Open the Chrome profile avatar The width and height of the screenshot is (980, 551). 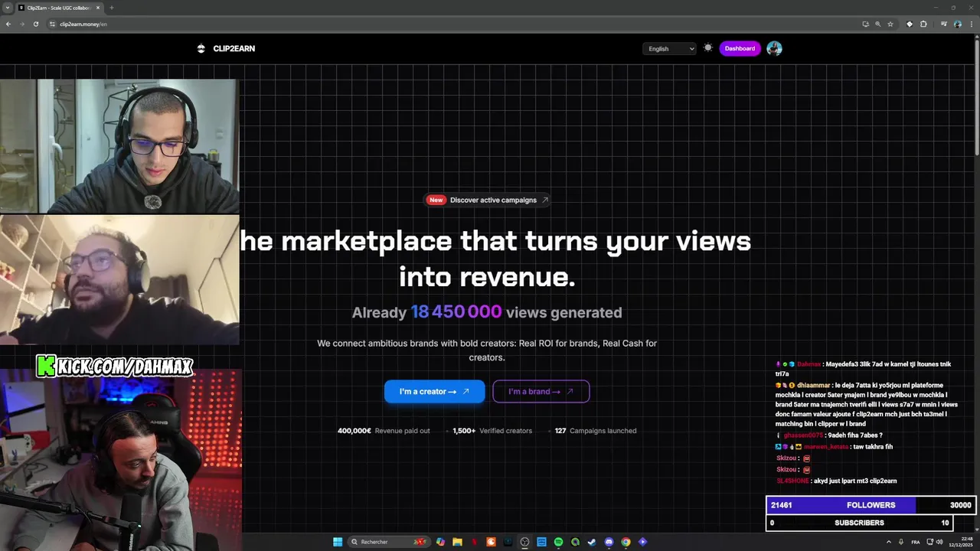[958, 24]
